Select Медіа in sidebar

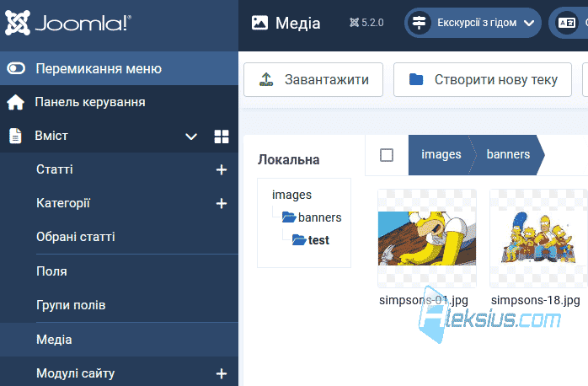(x=119, y=340)
